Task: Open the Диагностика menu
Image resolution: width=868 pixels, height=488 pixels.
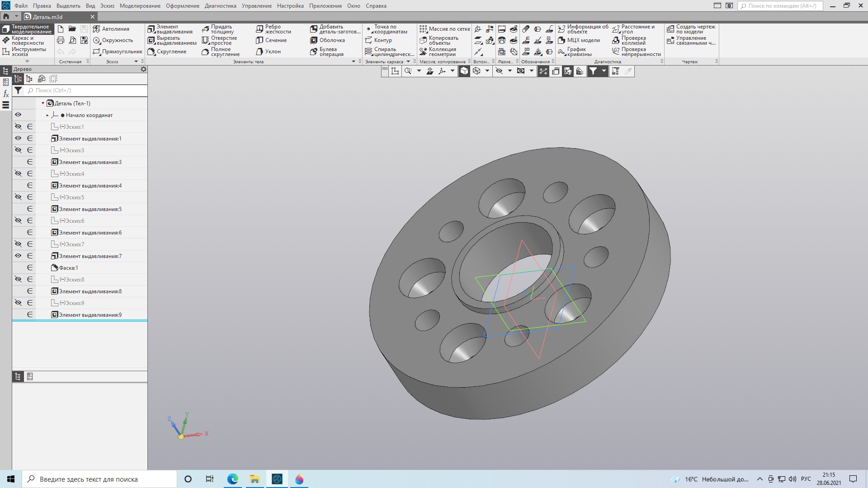Action: coord(220,6)
